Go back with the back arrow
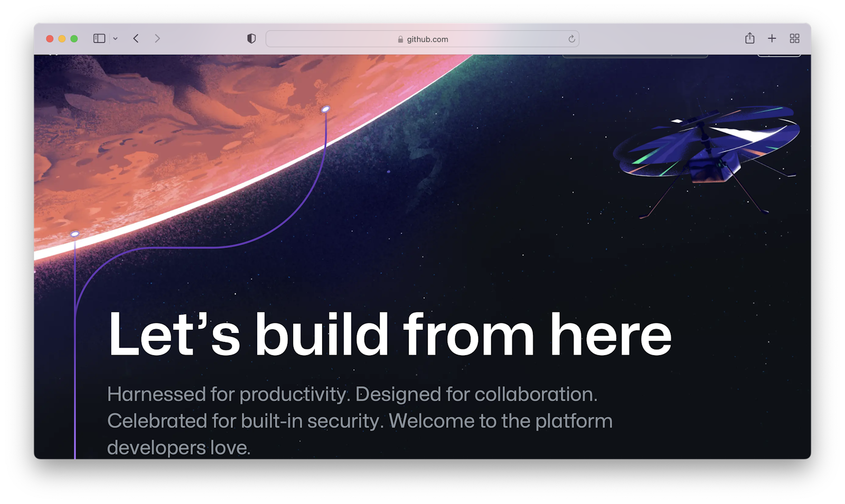 click(136, 39)
